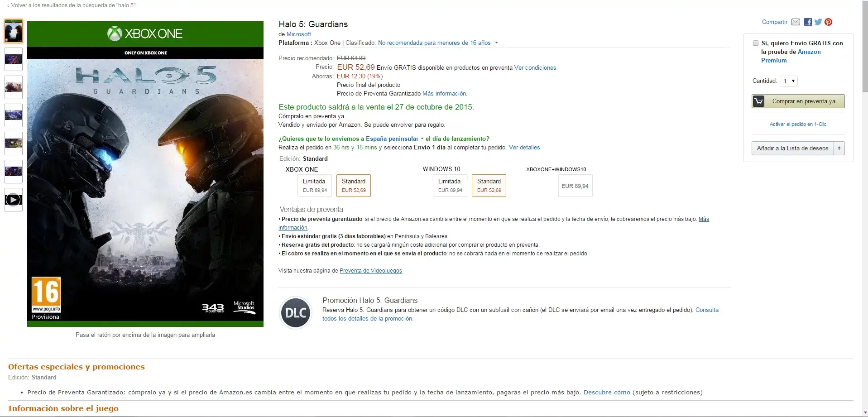Select the XBOXONE+WINDOWS10 bundle price option
Screen dimensions: 868x417
tap(575, 186)
